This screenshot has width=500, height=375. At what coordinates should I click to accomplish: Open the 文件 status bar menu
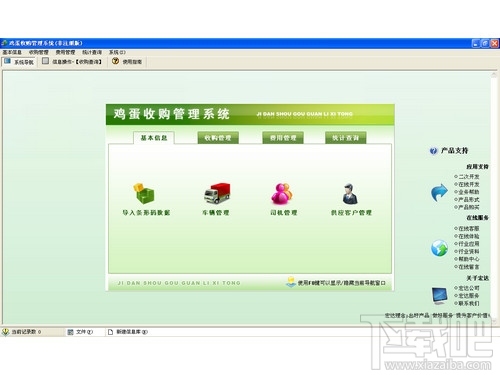pyautogui.click(x=80, y=332)
